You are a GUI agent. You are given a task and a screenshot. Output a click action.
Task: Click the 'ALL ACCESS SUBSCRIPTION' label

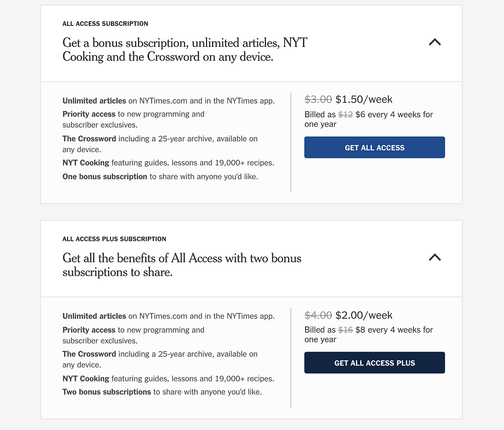click(x=105, y=24)
